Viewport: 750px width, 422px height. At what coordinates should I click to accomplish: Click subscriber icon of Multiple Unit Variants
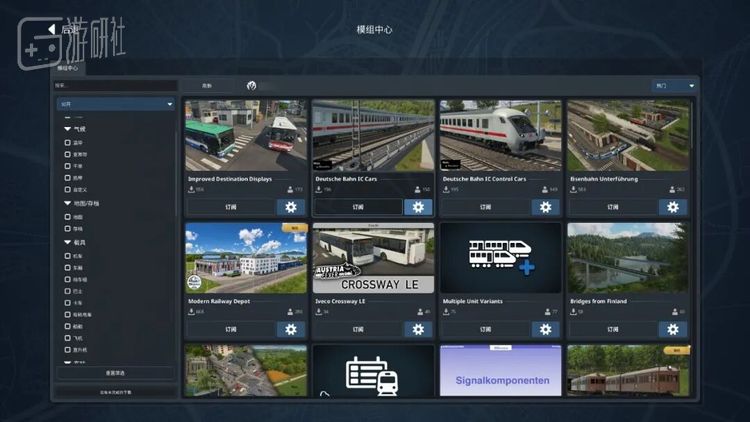click(x=547, y=312)
